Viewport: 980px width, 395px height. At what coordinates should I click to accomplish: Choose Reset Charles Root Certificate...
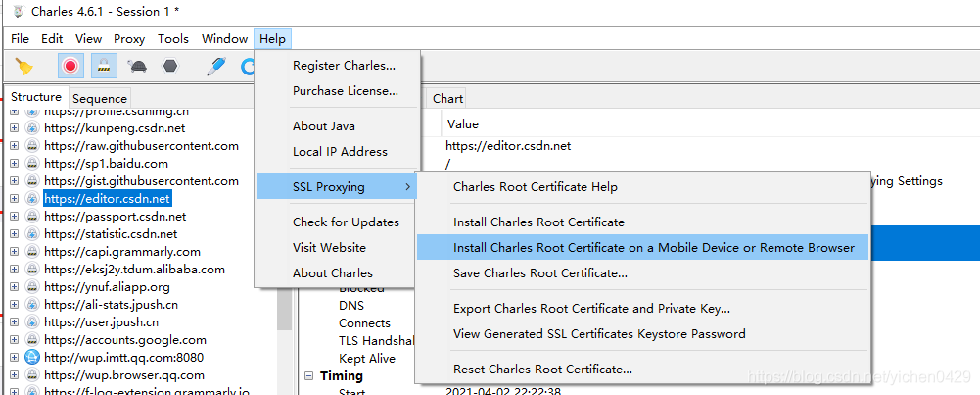coord(643,369)
